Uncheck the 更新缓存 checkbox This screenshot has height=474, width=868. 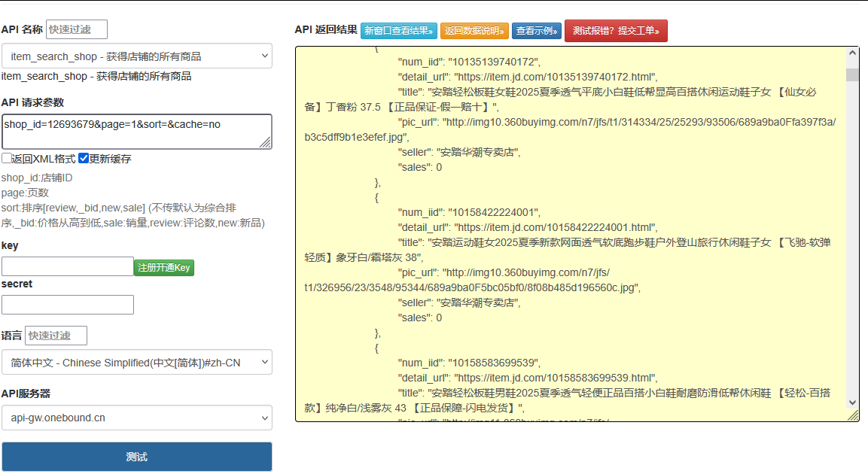(x=84, y=158)
